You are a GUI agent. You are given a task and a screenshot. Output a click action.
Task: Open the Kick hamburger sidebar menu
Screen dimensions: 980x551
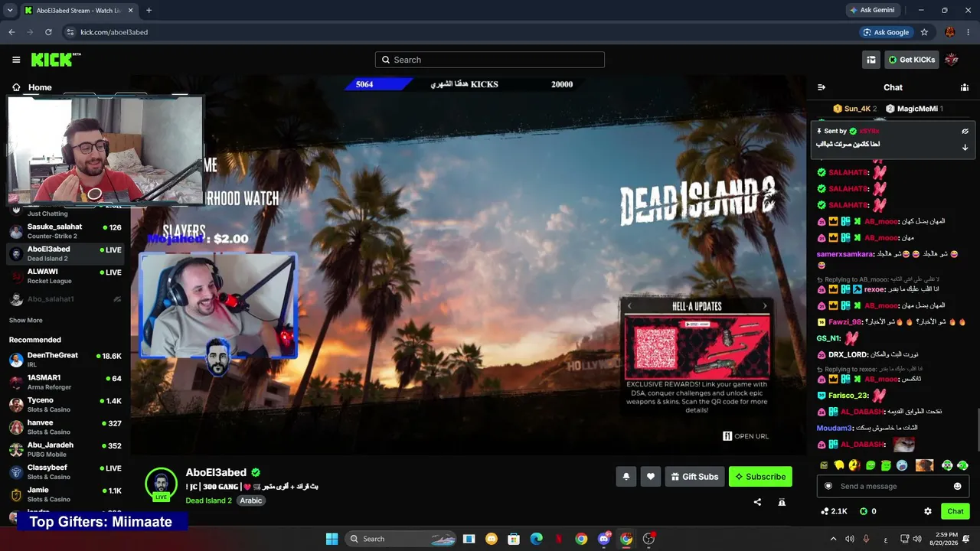tap(16, 60)
